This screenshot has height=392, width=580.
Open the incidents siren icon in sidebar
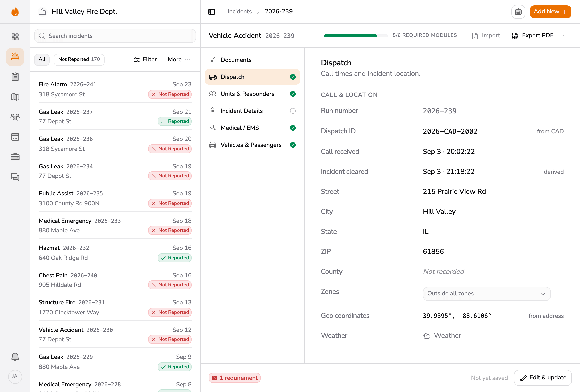pyautogui.click(x=15, y=57)
